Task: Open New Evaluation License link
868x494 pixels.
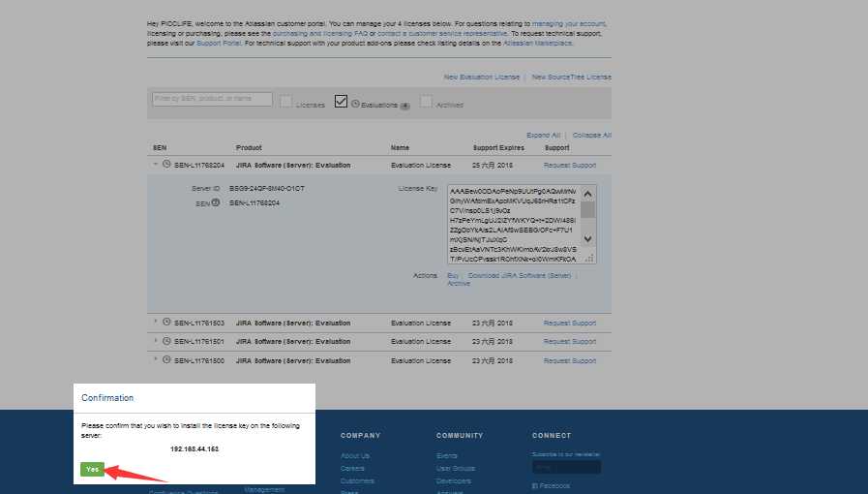Action: 482,77
